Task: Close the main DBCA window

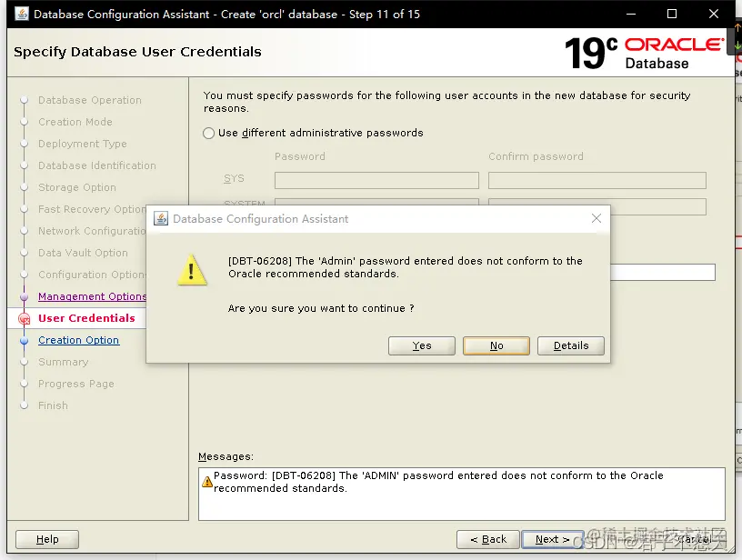Action: (x=714, y=14)
